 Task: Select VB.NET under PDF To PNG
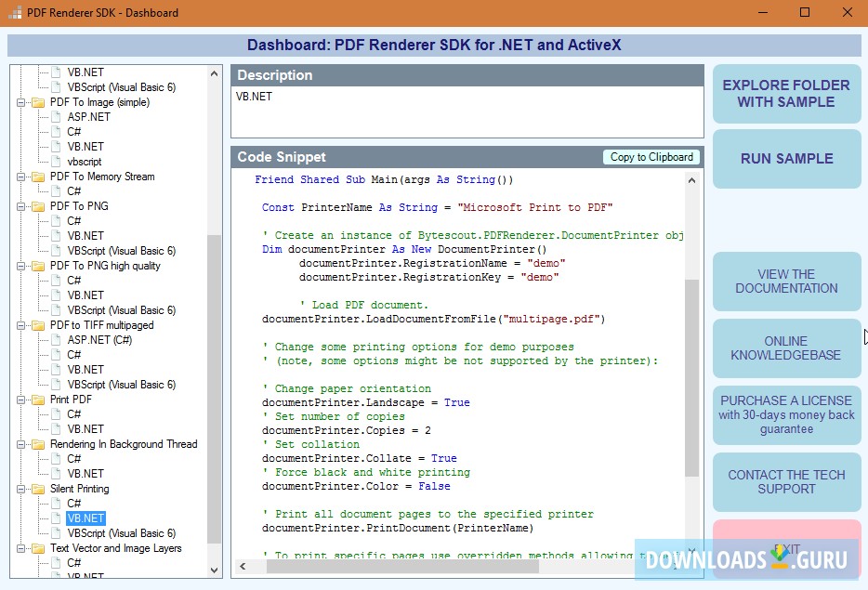(x=85, y=236)
